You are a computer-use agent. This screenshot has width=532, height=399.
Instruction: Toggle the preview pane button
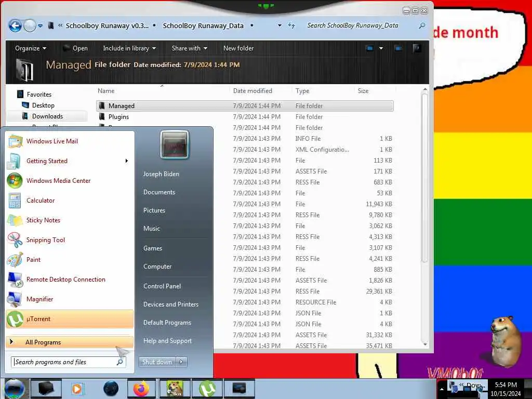point(398,48)
